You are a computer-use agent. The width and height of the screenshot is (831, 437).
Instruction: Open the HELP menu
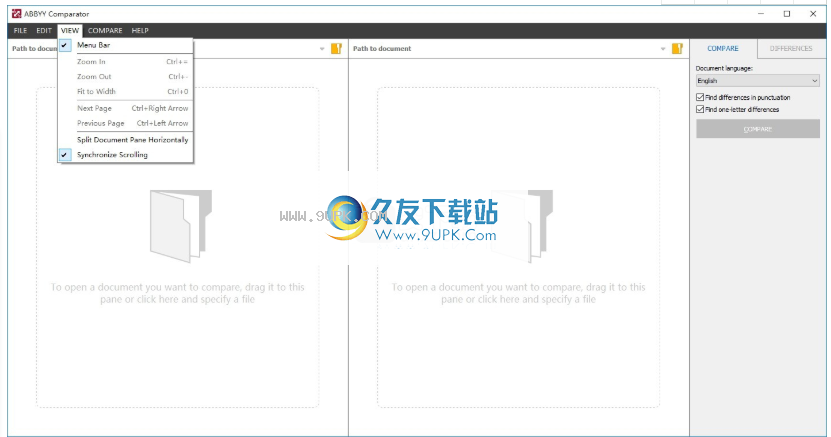[140, 31]
